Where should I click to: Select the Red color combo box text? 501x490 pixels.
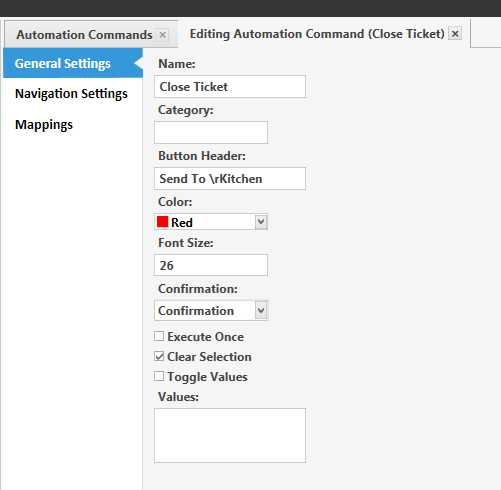pyautogui.click(x=182, y=223)
